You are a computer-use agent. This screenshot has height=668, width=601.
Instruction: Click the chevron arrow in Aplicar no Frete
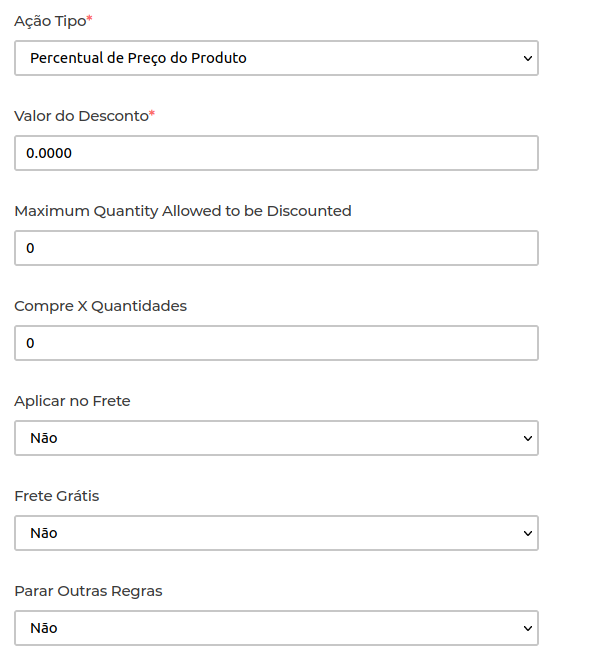[x=528, y=438]
